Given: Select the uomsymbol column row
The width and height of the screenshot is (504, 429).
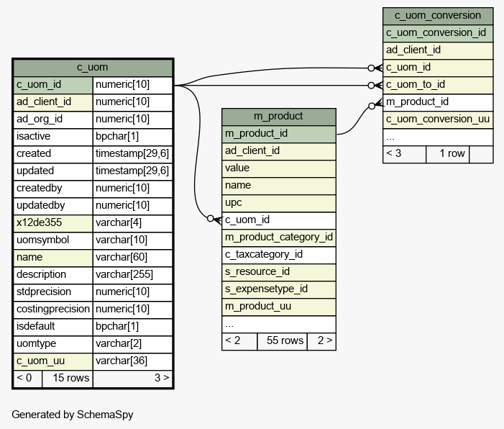Looking at the screenshot, I should pyautogui.click(x=53, y=240).
